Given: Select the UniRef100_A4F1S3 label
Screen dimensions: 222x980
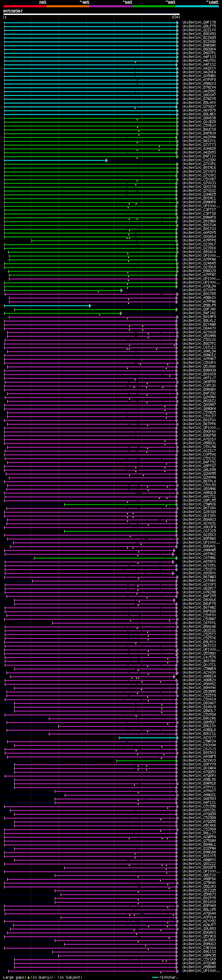Looking at the screenshot, I should click(x=199, y=57).
